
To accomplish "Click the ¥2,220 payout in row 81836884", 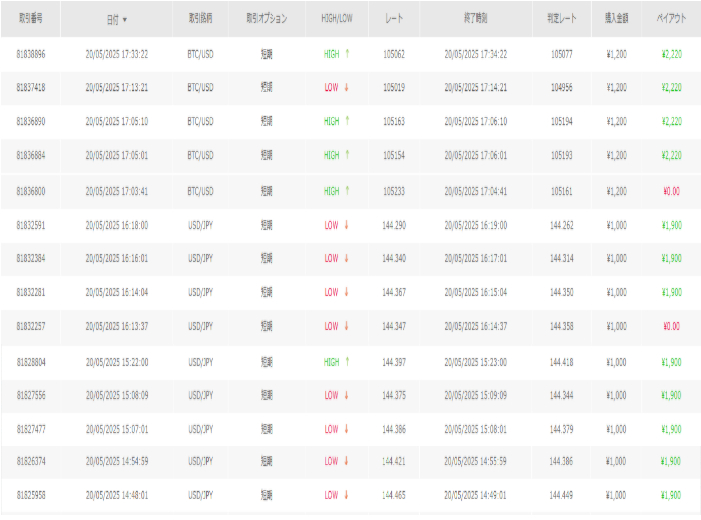I will (x=671, y=156).
